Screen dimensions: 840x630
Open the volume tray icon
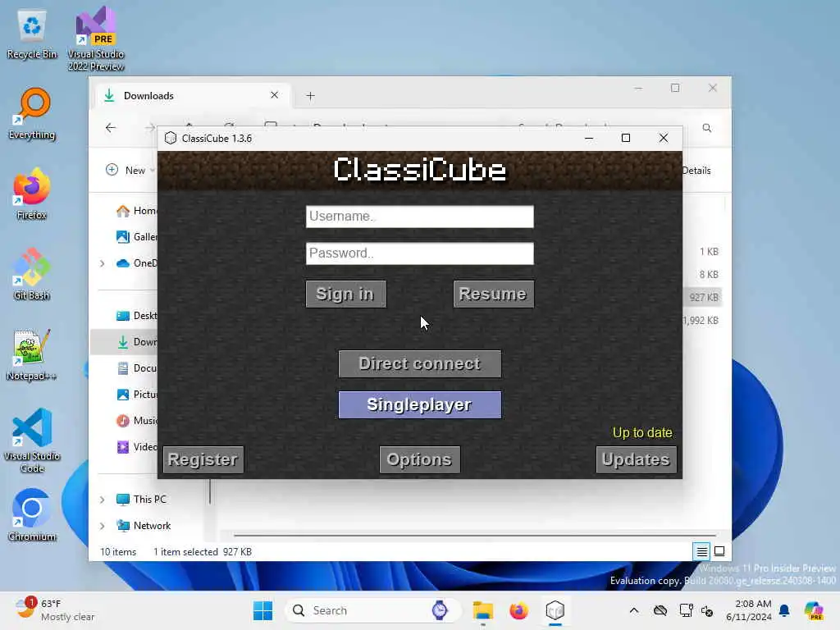[x=707, y=610]
